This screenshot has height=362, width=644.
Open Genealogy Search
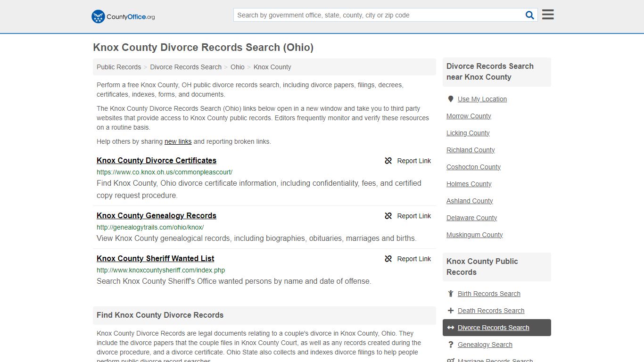click(485, 345)
